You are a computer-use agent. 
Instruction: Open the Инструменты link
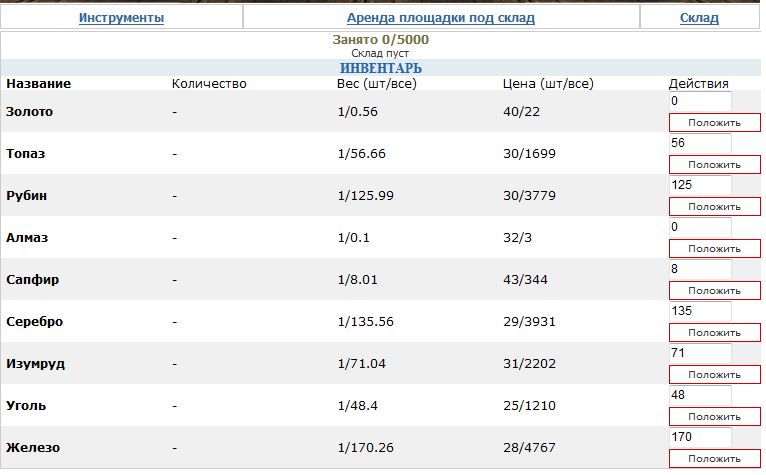tap(121, 18)
